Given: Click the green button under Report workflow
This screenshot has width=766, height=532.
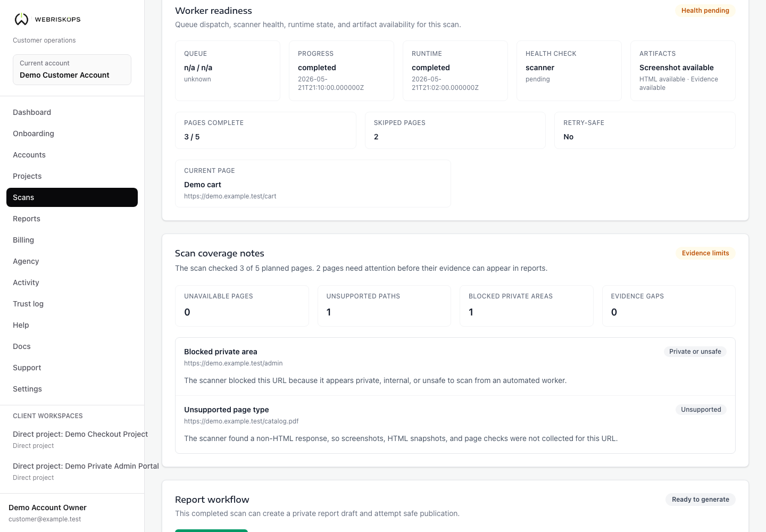Looking at the screenshot, I should 212,530.
